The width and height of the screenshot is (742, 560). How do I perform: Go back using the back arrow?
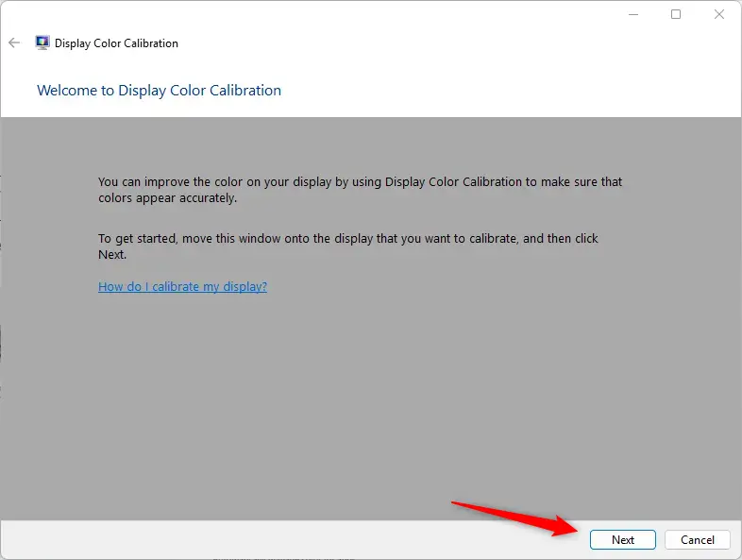[x=14, y=43]
